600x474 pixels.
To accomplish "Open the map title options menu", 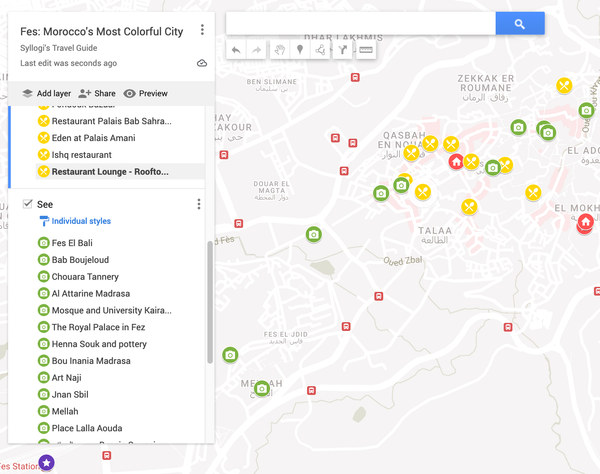I will click(x=202, y=30).
